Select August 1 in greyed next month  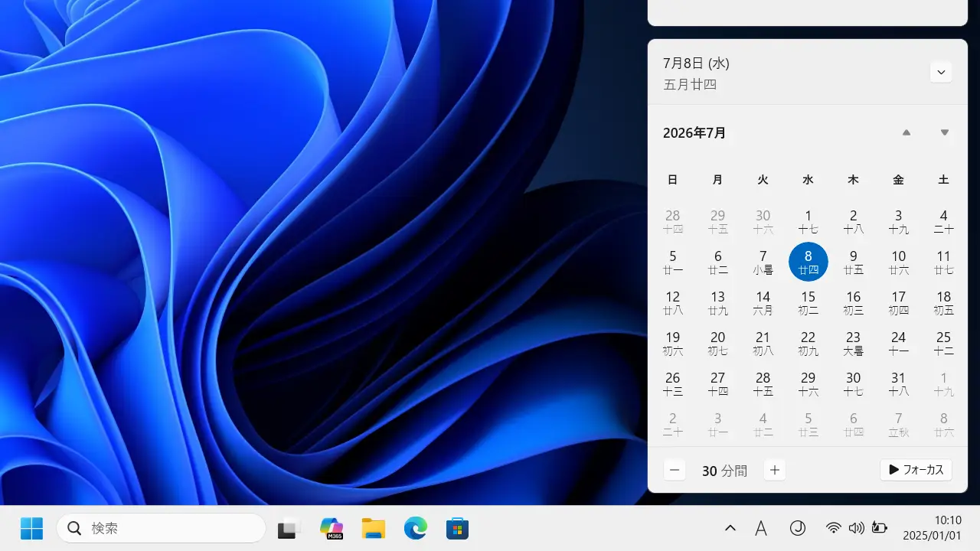(944, 383)
